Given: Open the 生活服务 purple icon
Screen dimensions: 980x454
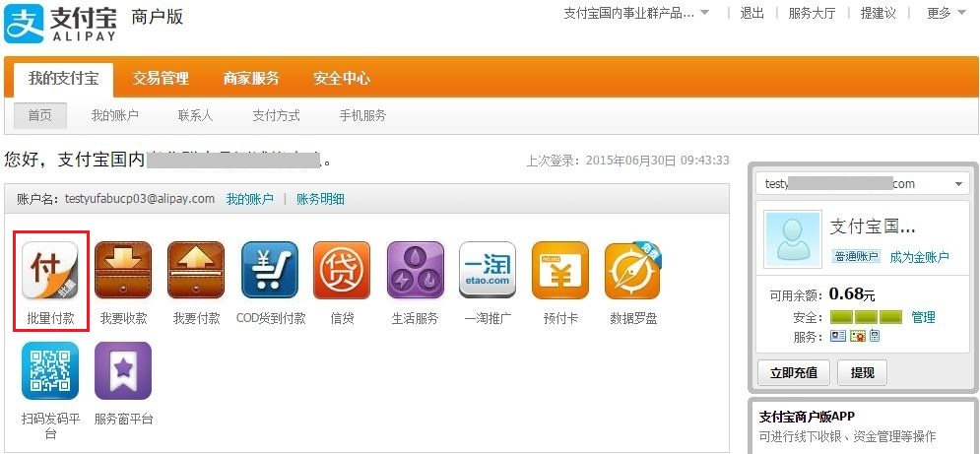Looking at the screenshot, I should (415, 270).
